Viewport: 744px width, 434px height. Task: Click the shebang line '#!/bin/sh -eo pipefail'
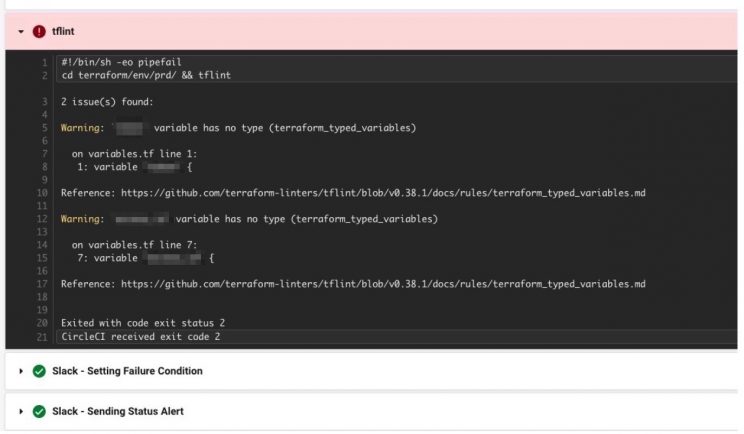coord(120,62)
